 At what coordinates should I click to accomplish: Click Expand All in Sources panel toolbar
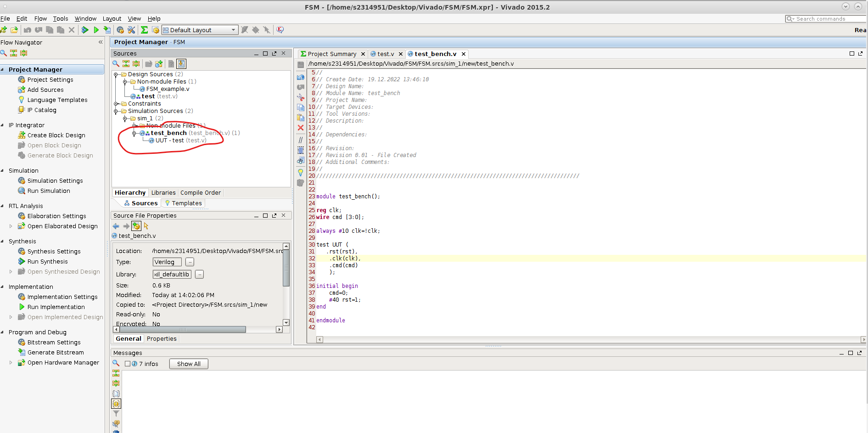coord(136,64)
